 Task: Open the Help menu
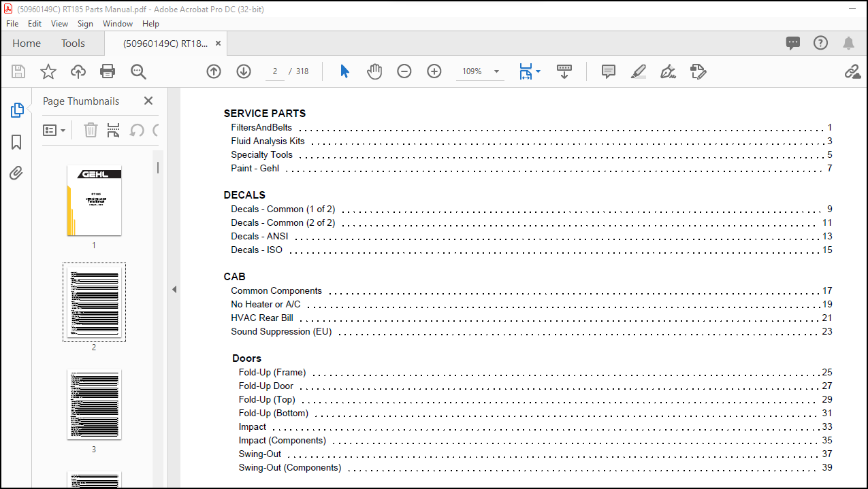tap(150, 23)
